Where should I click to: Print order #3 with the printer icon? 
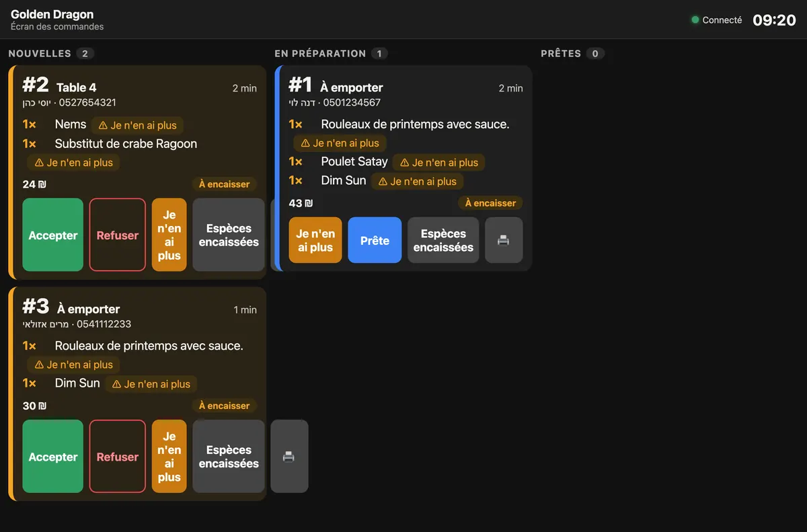pyautogui.click(x=289, y=457)
